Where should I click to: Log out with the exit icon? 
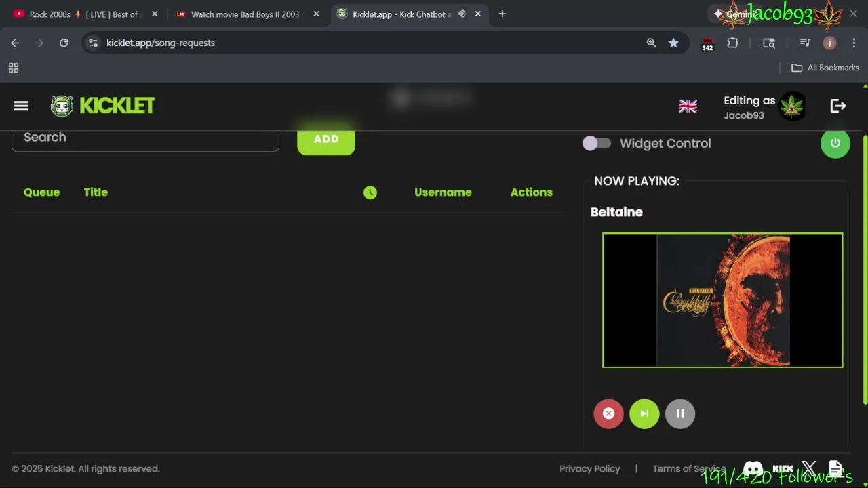click(x=838, y=106)
